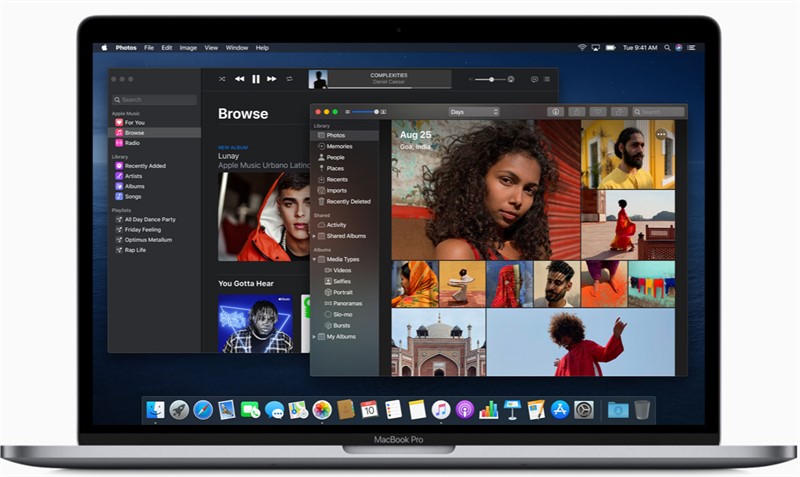The width and height of the screenshot is (800, 477).
Task: Adjust the Music volume slider
Action: [x=490, y=78]
